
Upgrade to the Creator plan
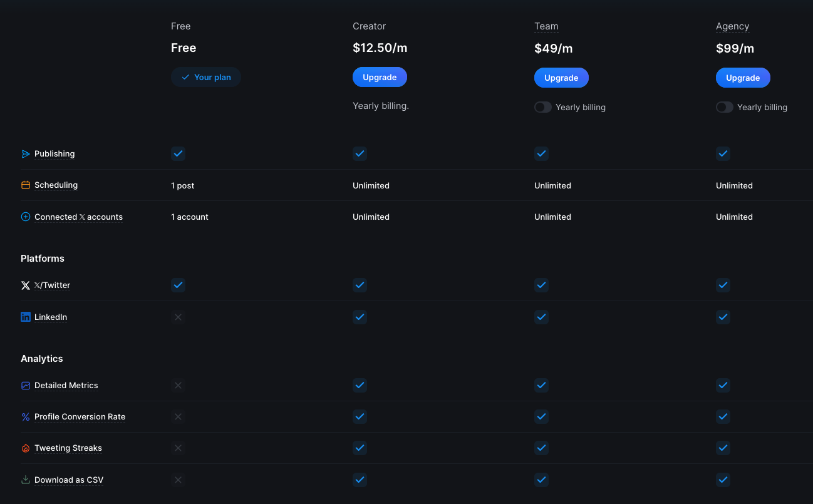click(380, 78)
